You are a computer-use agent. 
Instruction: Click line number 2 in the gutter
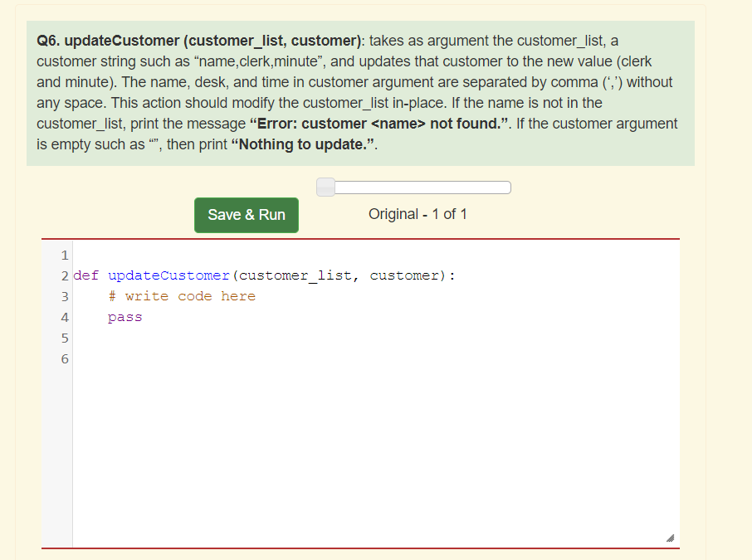65,275
